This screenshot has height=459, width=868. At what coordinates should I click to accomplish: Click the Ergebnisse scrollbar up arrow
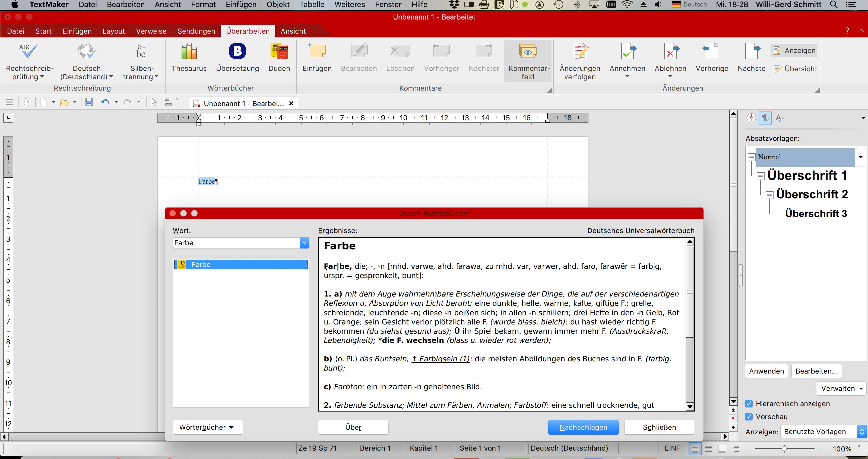[x=690, y=242]
